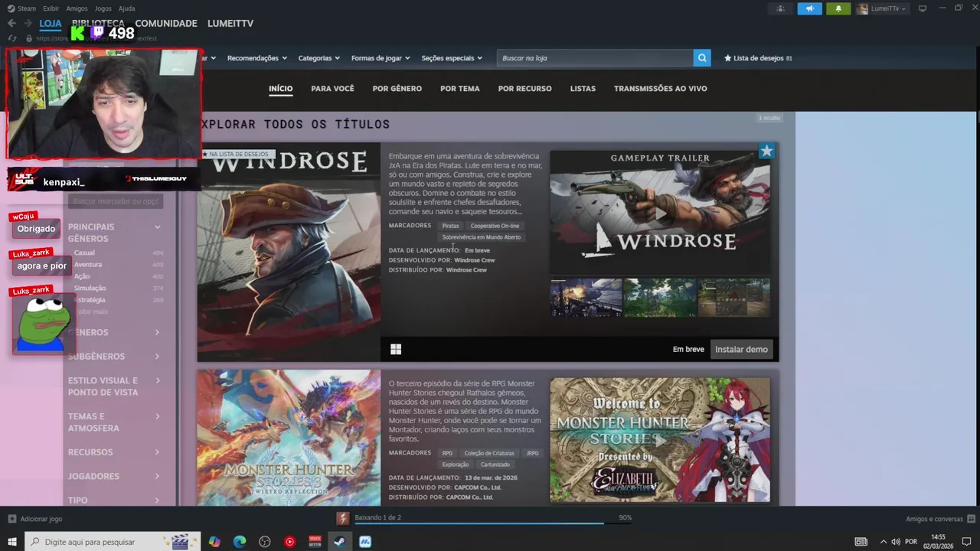Click the Coleção de Criaturas tag
The height and width of the screenshot is (551, 980).
[x=489, y=453]
